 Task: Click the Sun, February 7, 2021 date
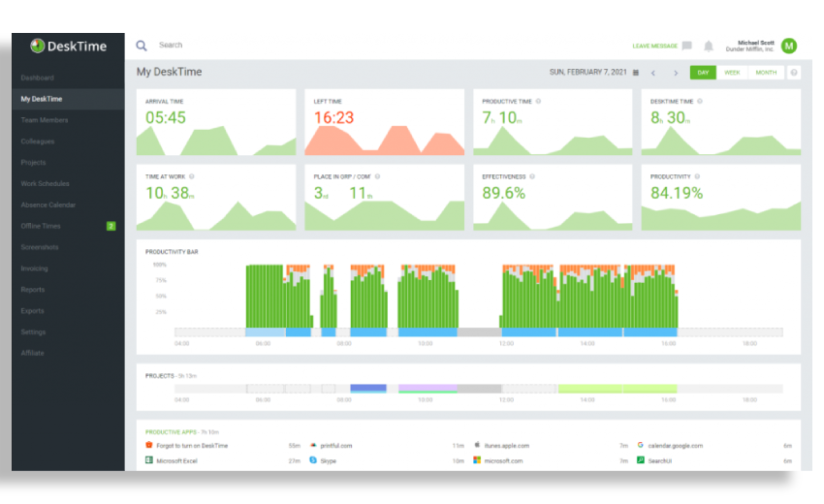(588, 72)
